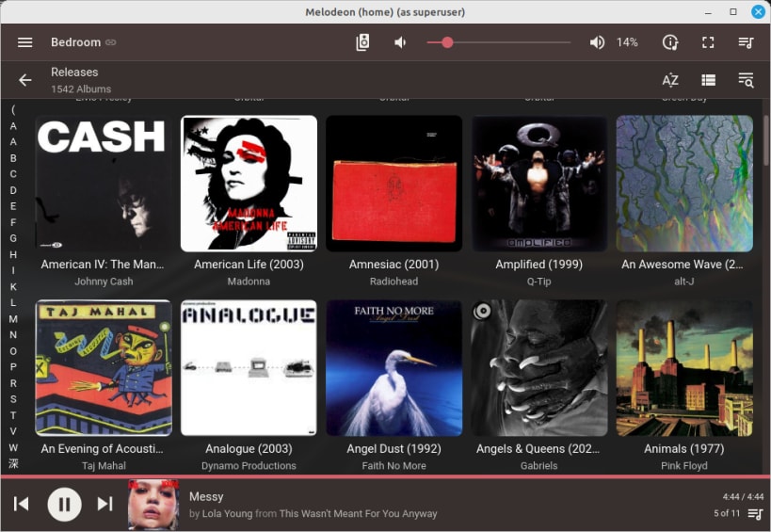Viewport: 771px width, 532px height.
Task: Jump to letter N in index
Action: point(13,335)
